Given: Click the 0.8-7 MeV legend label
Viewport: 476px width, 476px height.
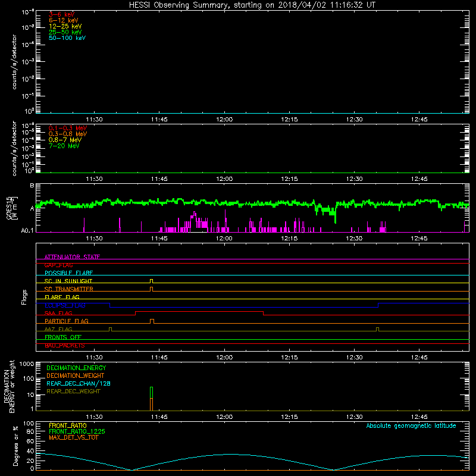Looking at the screenshot, I should pyautogui.click(x=65, y=140).
